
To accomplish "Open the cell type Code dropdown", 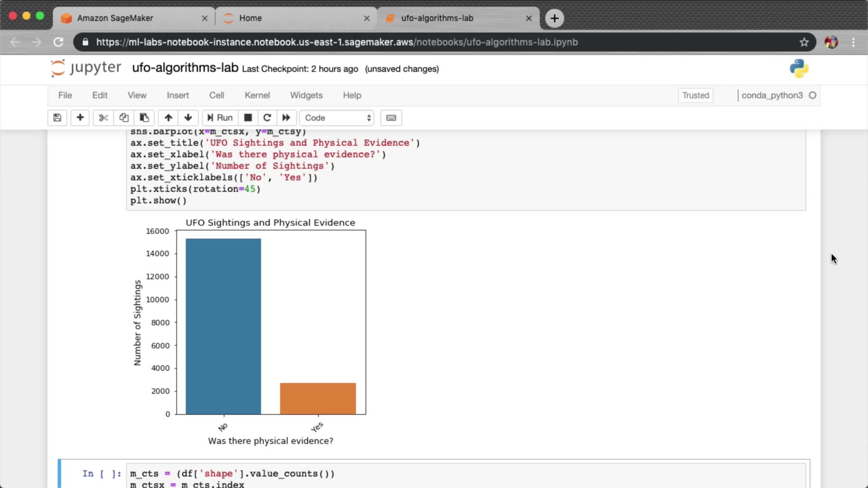I will coord(337,118).
